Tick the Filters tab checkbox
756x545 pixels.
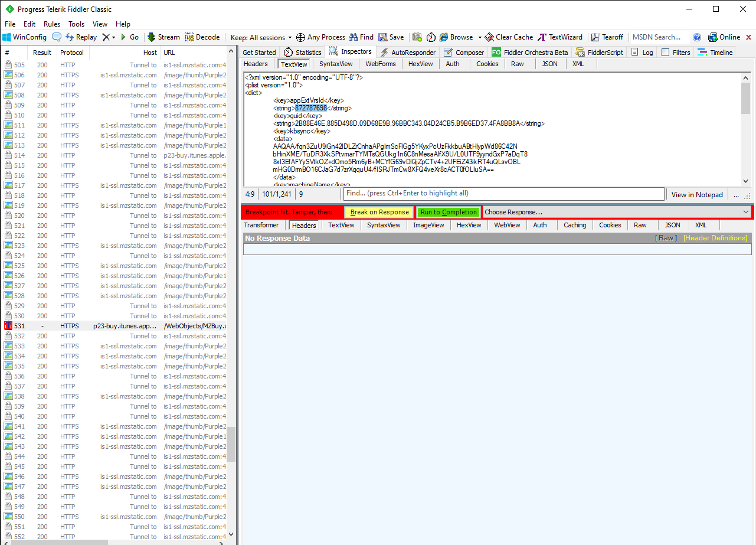tap(666, 53)
